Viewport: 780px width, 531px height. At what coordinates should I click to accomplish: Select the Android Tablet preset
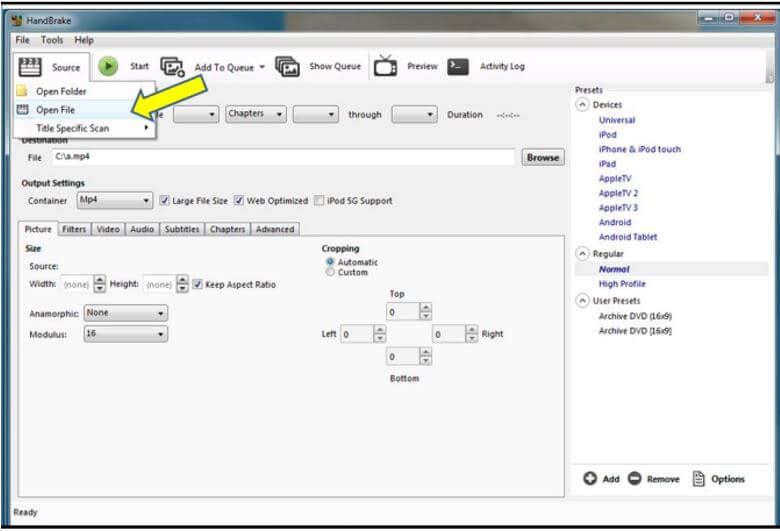click(x=628, y=237)
